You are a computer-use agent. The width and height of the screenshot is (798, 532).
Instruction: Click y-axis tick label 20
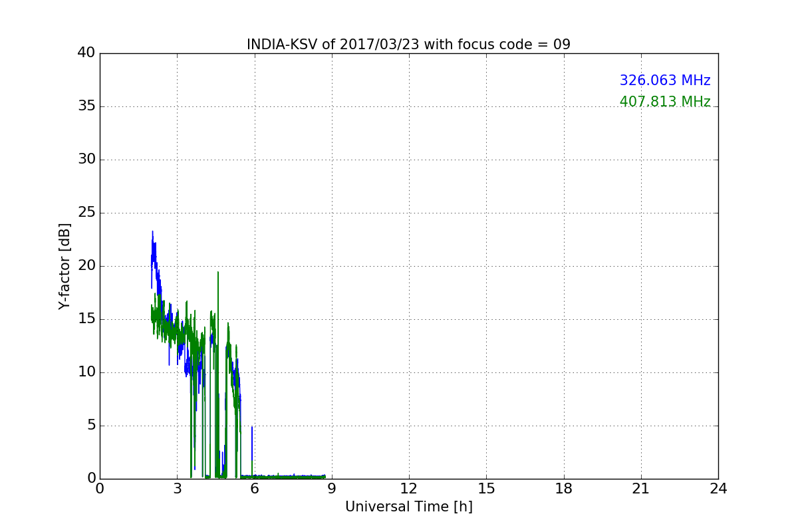tap(86, 266)
